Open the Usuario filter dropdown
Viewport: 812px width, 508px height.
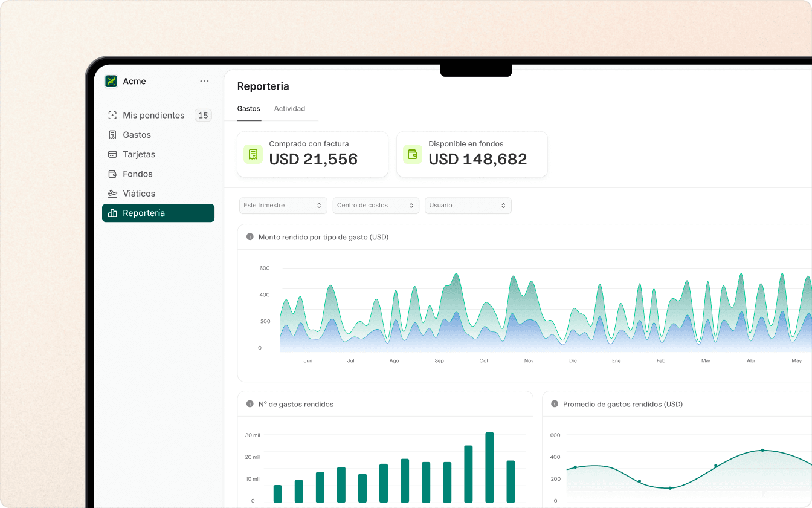pyautogui.click(x=468, y=206)
